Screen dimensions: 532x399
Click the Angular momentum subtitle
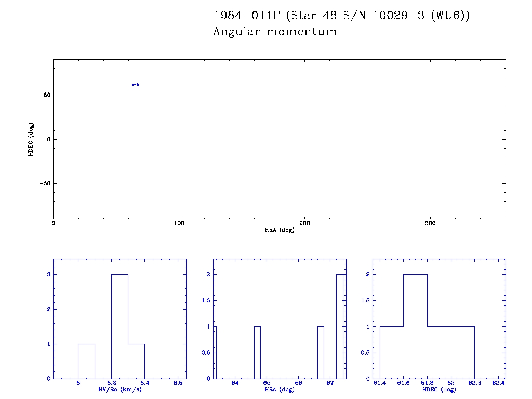(275, 32)
